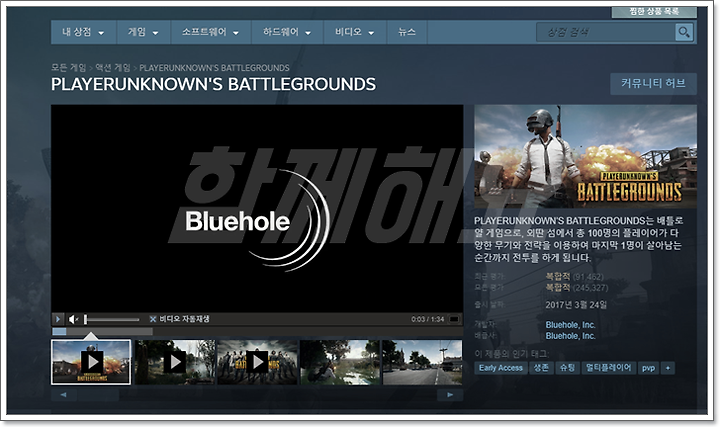Click PLAYERUNKNOWN'S BATTLEGROUNDS breadcrumb link
The height and width of the screenshot is (427, 720).
coord(214,68)
